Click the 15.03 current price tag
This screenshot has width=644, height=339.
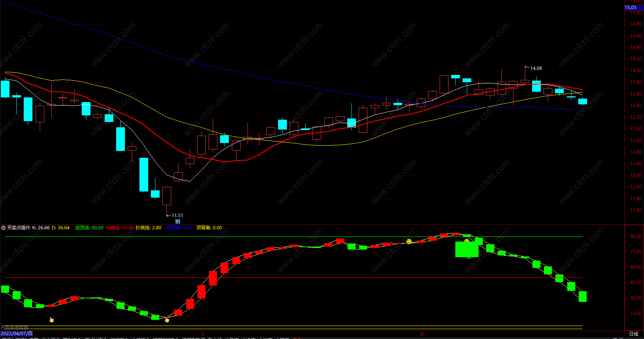click(x=633, y=8)
